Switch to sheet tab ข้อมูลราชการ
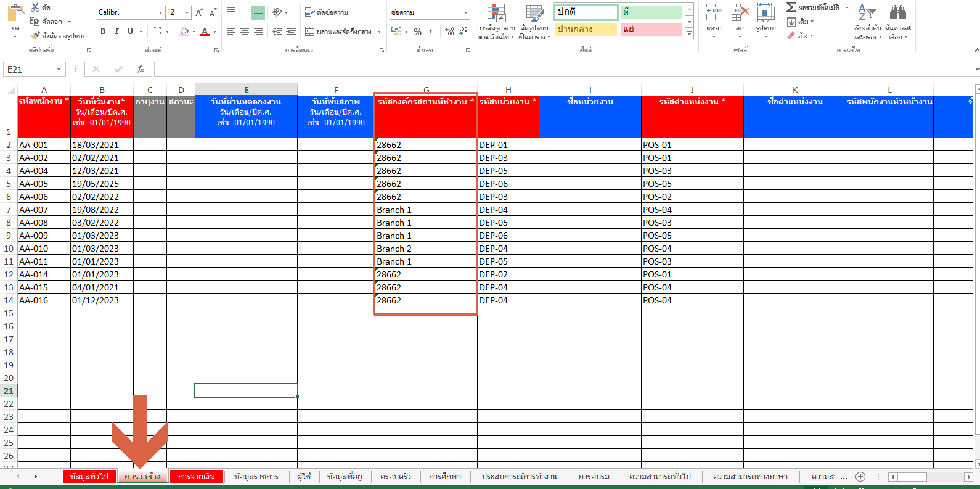 pos(256,477)
